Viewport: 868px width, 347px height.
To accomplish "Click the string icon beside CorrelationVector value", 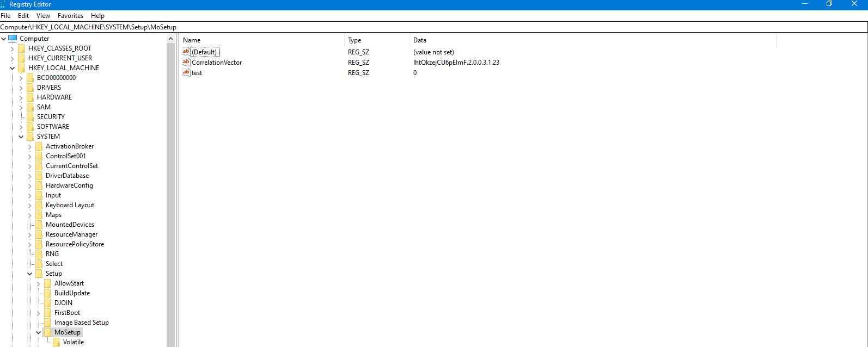I will [186, 63].
